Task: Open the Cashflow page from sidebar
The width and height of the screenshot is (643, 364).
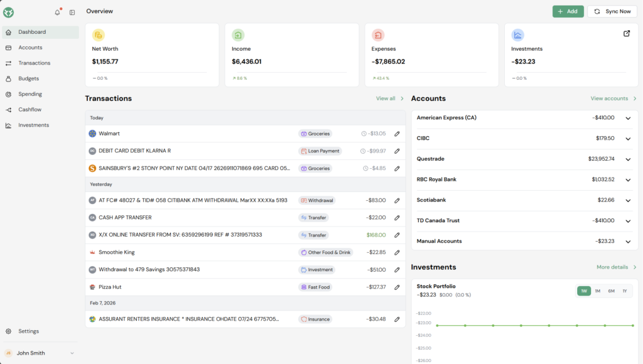Action: [30, 110]
